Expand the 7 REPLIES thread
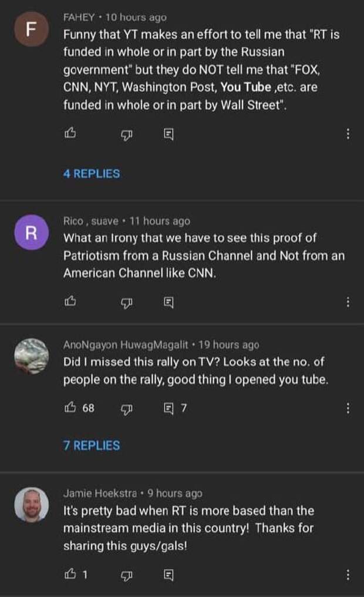Image resolution: width=364 pixels, height=597 pixels. (x=92, y=445)
